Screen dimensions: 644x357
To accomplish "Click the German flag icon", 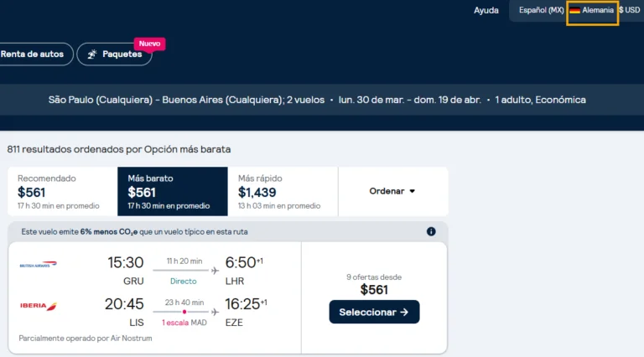I will point(574,10).
